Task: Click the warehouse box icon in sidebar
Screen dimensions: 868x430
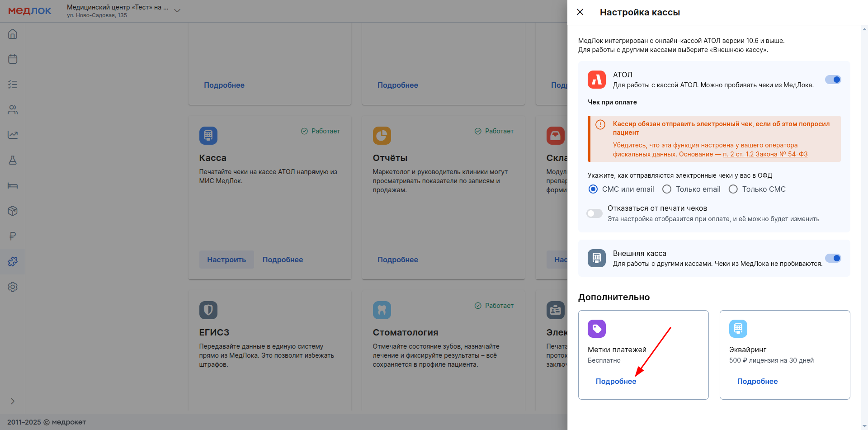Action: tap(13, 211)
